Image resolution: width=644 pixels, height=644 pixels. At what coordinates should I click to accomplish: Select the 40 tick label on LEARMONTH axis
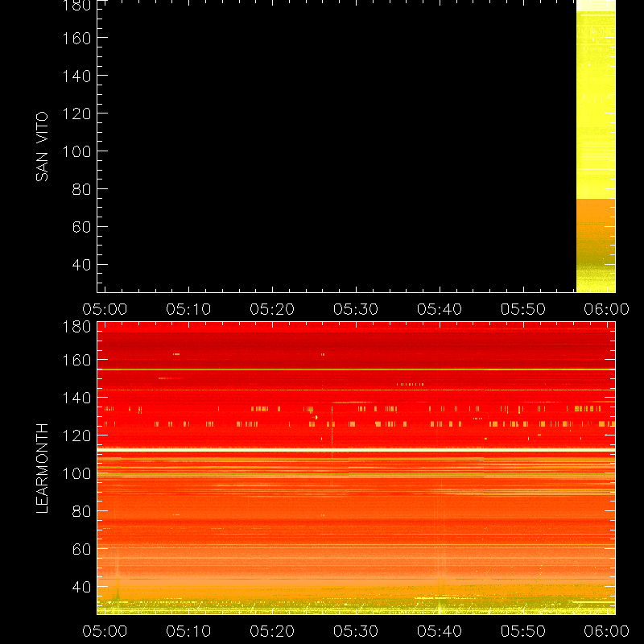[81, 587]
